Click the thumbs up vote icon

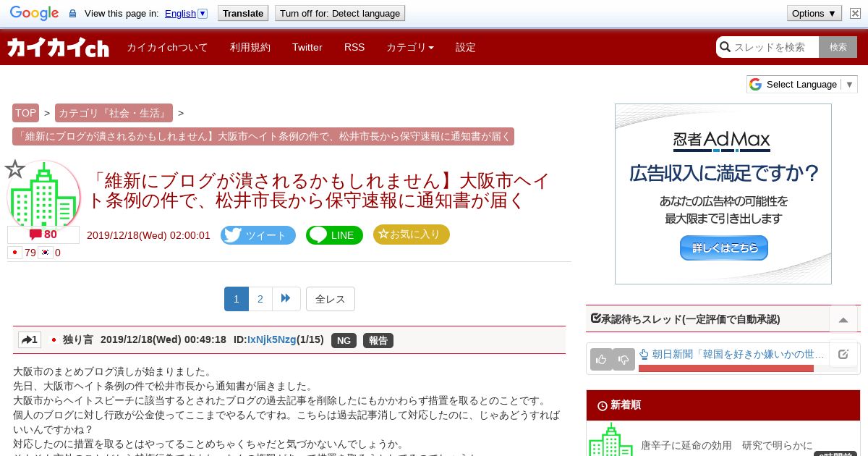(601, 359)
